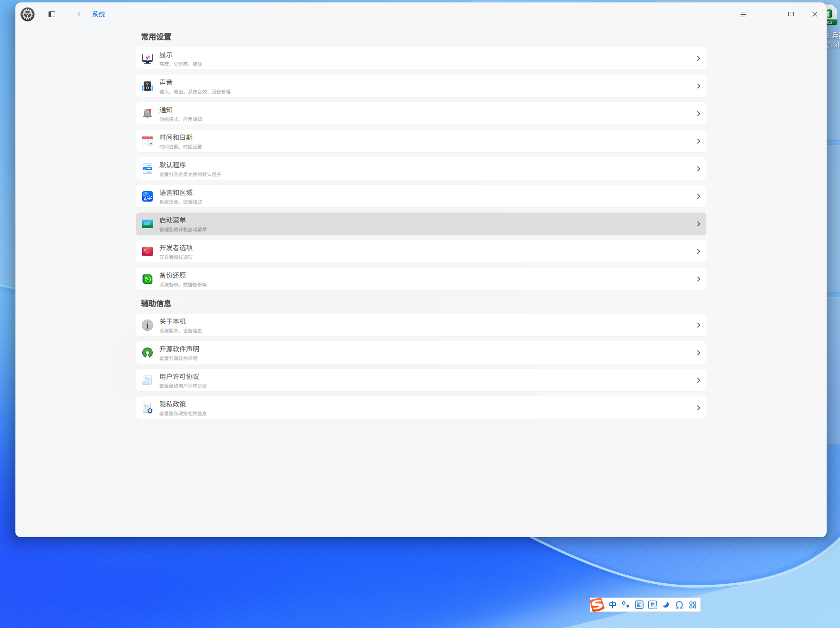Switch Sogou Chinese/English 中 mode

[x=613, y=605]
